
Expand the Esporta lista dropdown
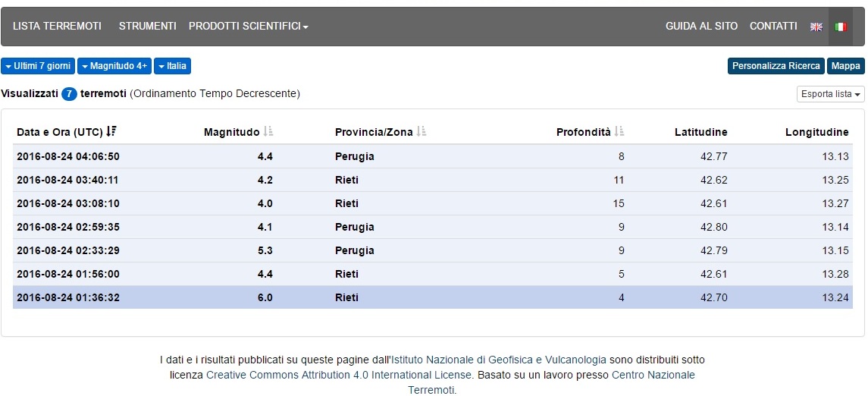[x=831, y=94]
